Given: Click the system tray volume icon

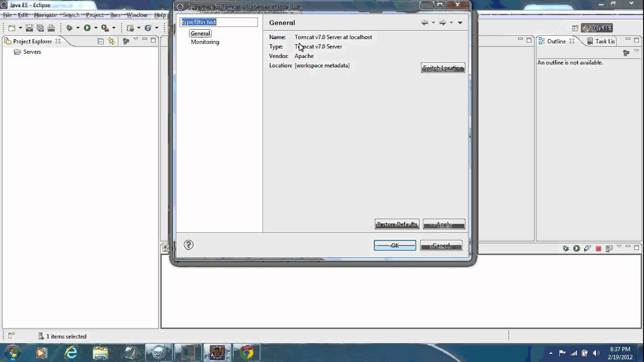Looking at the screenshot, I should 596,353.
